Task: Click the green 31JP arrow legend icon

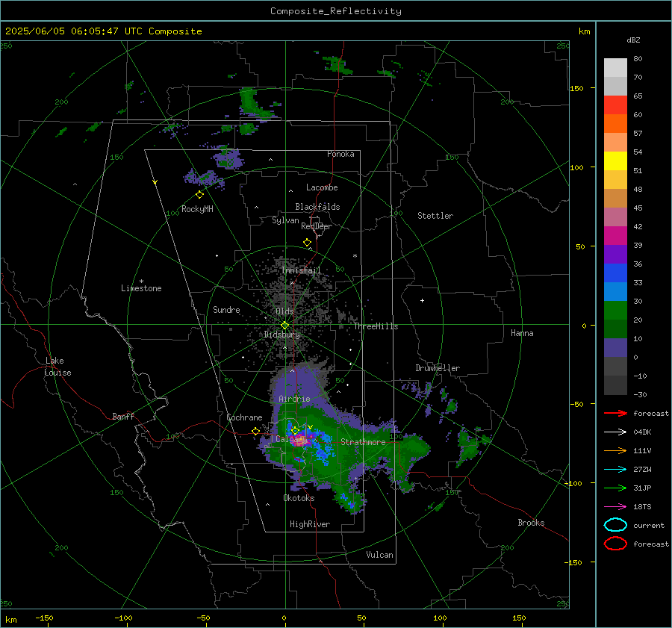Action: click(x=615, y=488)
